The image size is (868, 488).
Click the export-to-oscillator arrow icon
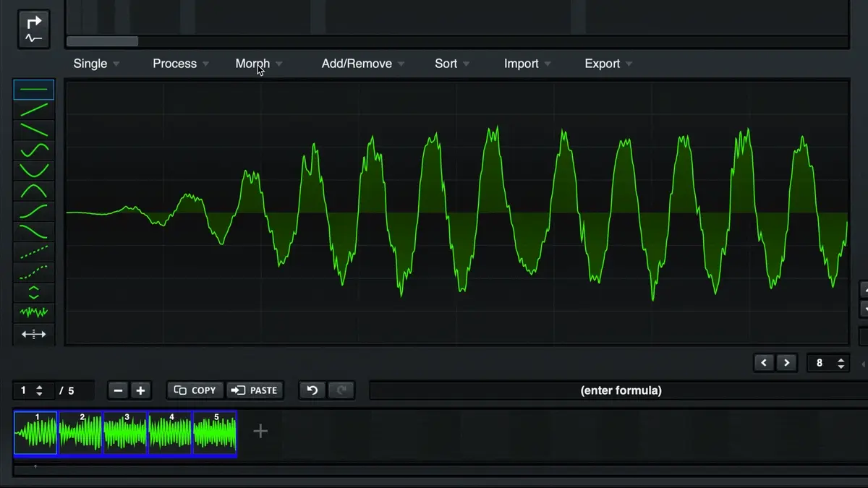point(34,30)
